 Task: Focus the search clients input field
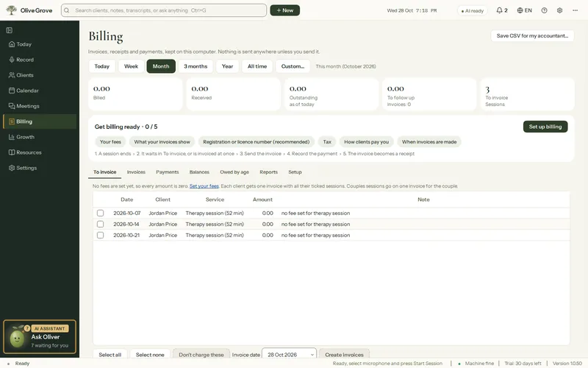[164, 10]
